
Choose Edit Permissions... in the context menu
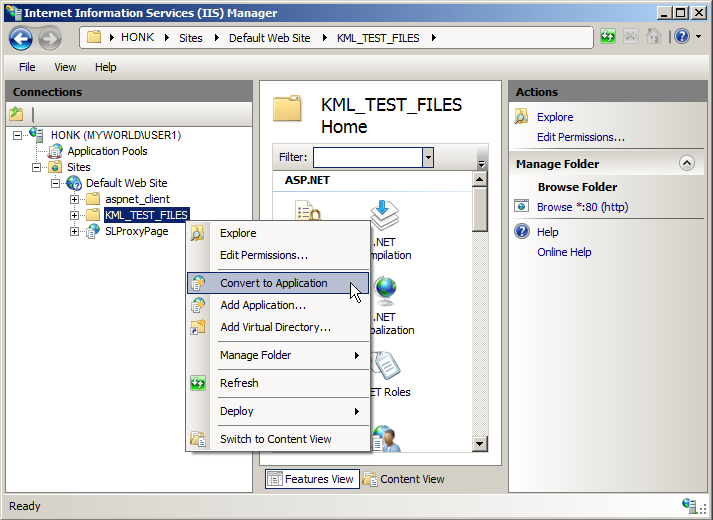[x=278, y=255]
